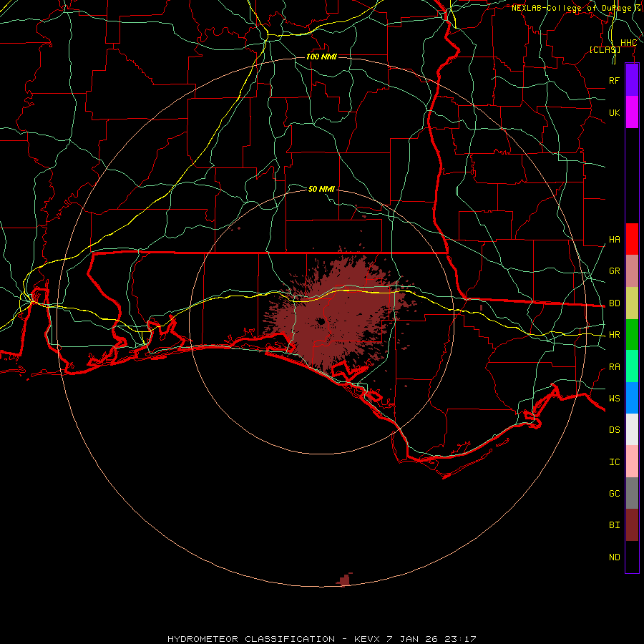Click the RA legend label

614,367
